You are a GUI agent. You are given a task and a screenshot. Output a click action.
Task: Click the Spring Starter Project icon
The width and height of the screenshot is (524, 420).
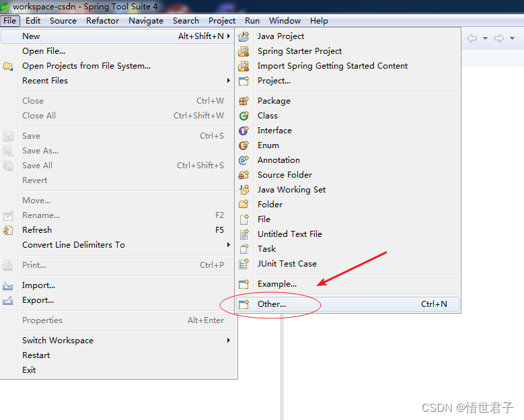coord(244,51)
